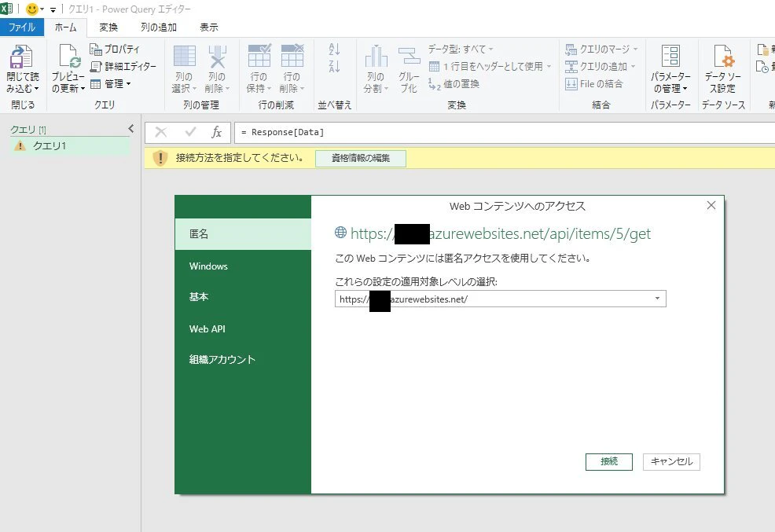Open the クエリの追加 dropdown
The height and width of the screenshot is (532, 775).
coord(600,66)
